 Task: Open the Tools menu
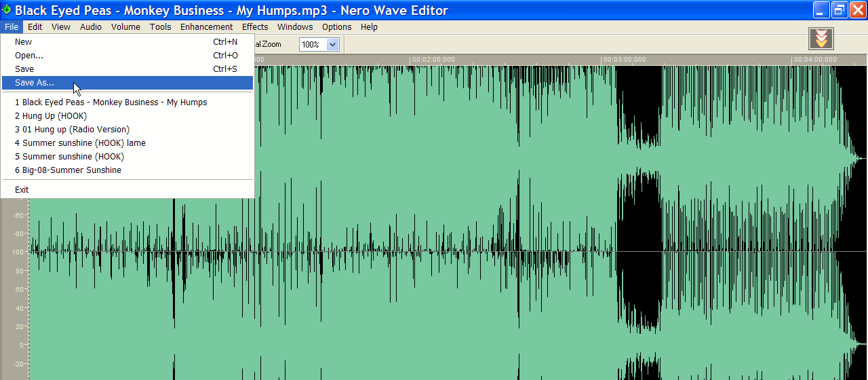[161, 27]
